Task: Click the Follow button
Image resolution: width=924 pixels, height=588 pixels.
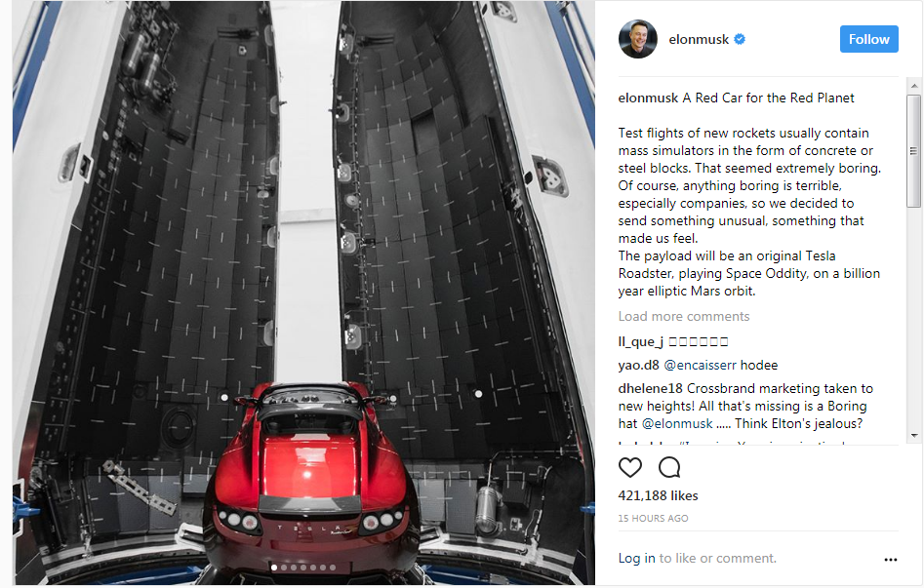Action: pyautogui.click(x=868, y=39)
